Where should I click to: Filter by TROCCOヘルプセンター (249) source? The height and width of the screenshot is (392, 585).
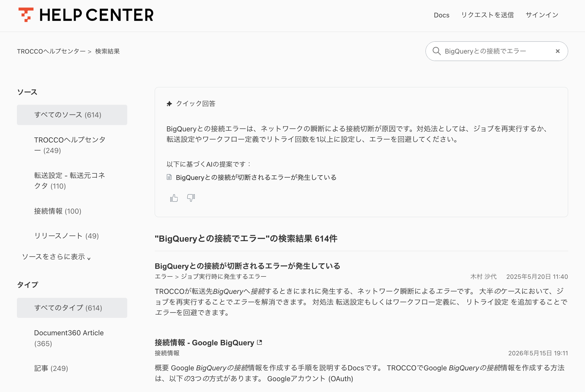coord(72,145)
